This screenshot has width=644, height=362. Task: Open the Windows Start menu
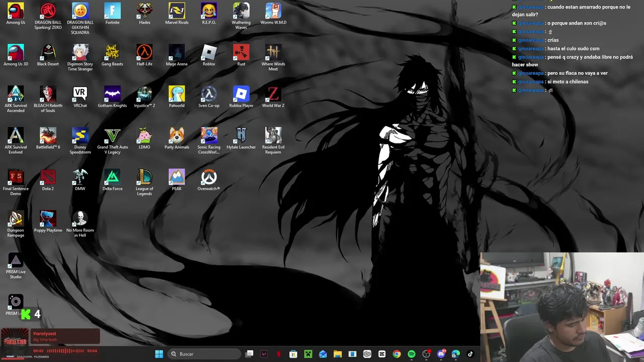[159, 354]
